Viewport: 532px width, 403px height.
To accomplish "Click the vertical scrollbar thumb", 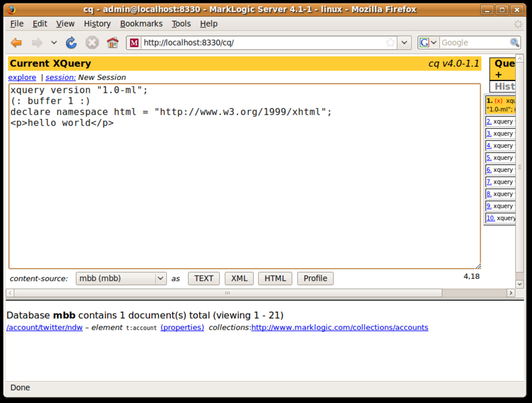I will 520,167.
